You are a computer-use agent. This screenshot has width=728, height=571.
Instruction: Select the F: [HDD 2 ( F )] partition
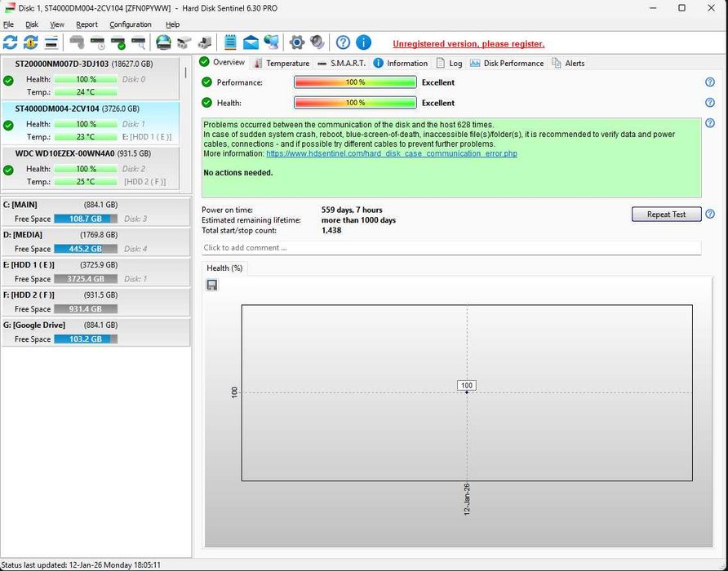[x=96, y=302]
